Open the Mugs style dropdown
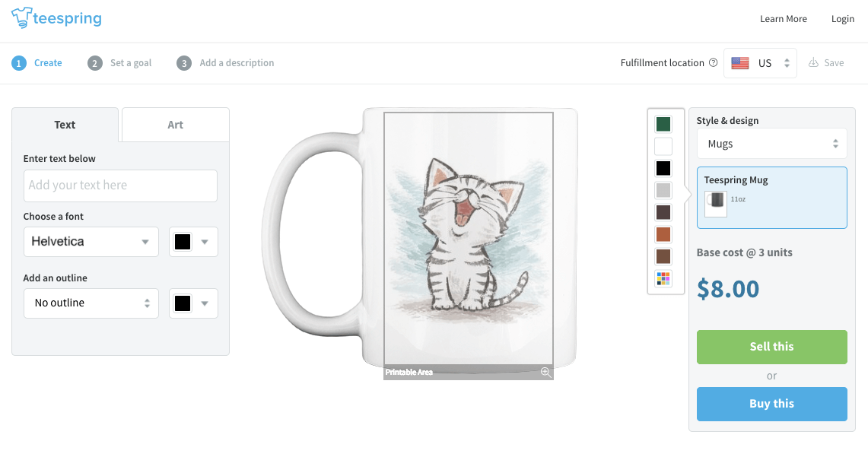The width and height of the screenshot is (868, 476). tap(771, 144)
